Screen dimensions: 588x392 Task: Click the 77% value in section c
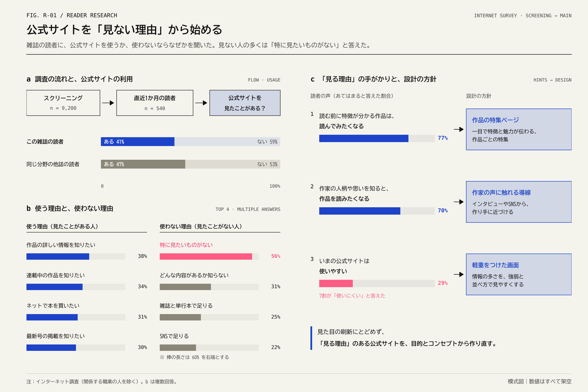click(x=443, y=138)
